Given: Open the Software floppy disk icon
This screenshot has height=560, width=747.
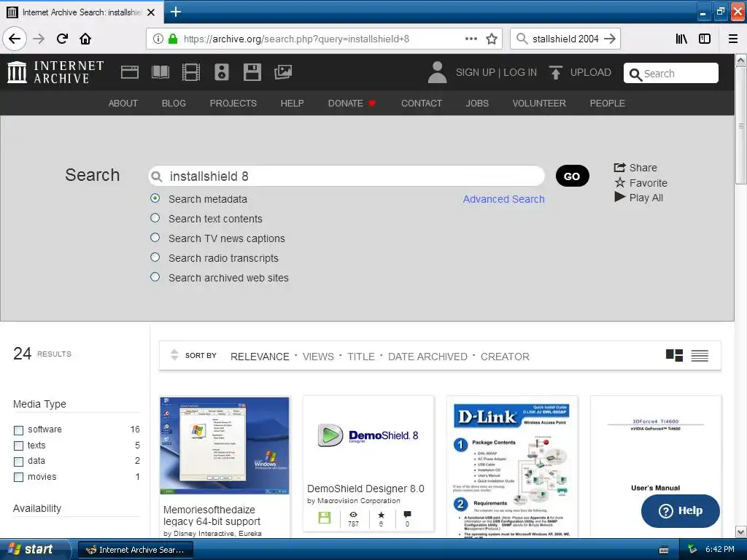Looking at the screenshot, I should click(x=252, y=72).
